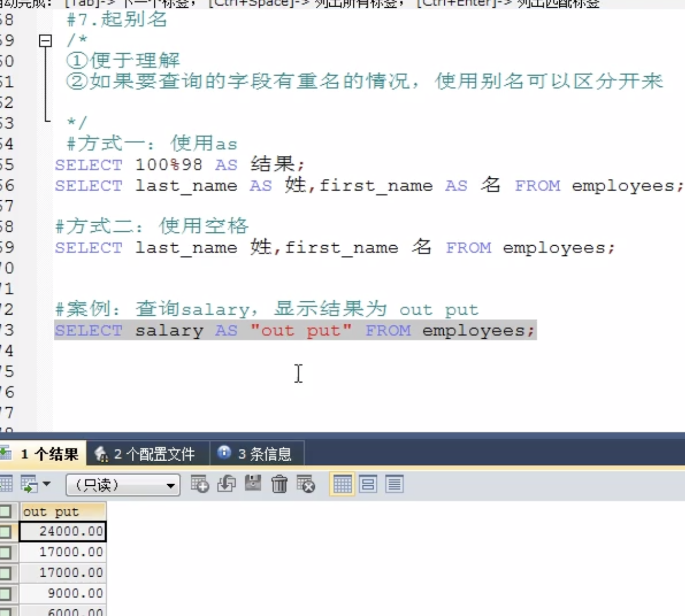Click the 'out put' column header

(x=63, y=511)
